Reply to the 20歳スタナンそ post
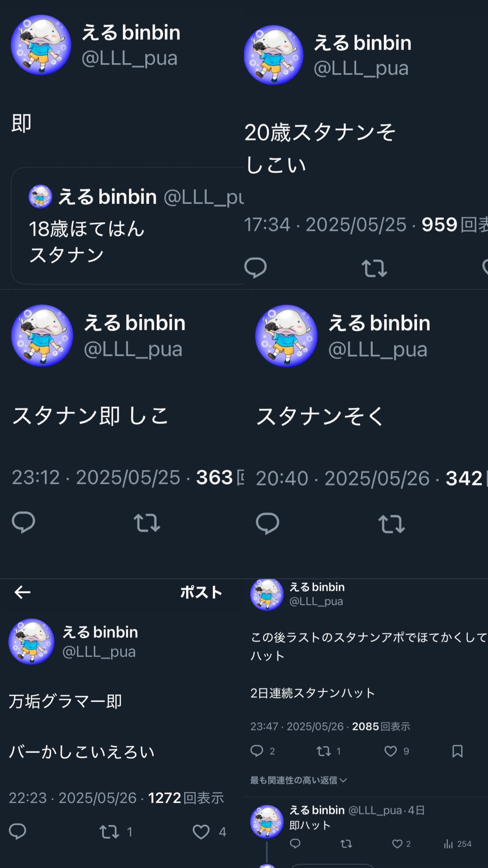Viewport: 488px width, 868px height. (255, 268)
